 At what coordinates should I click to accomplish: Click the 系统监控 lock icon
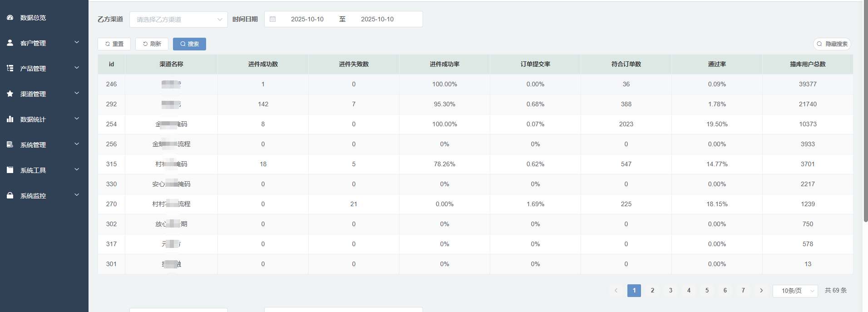coord(10,195)
